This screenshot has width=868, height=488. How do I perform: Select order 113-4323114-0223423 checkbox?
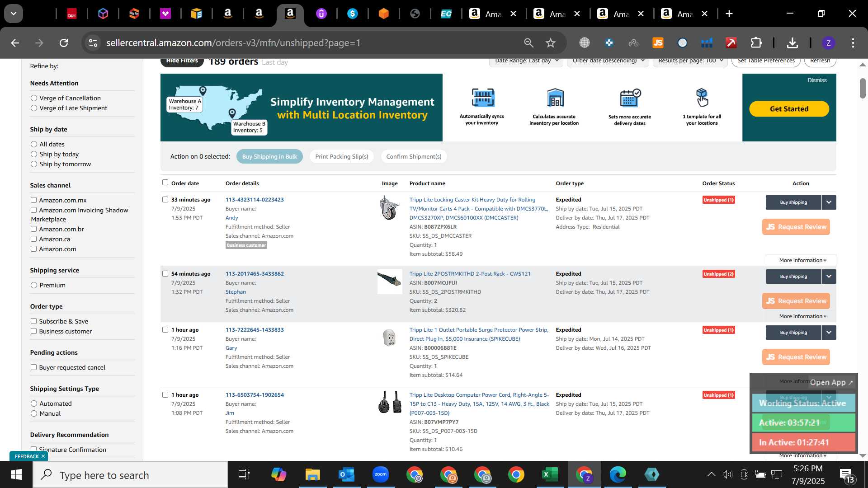[165, 199]
